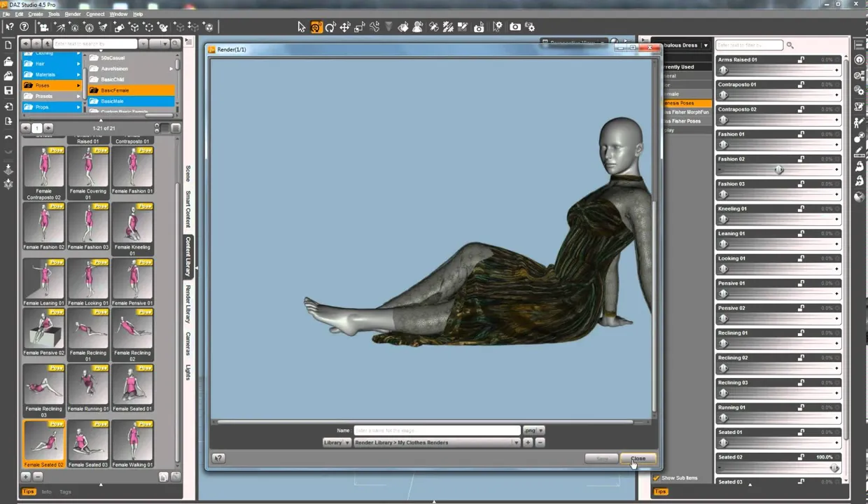Click the Create New Camera icon
This screenshot has height=504, width=868.
[43, 27]
